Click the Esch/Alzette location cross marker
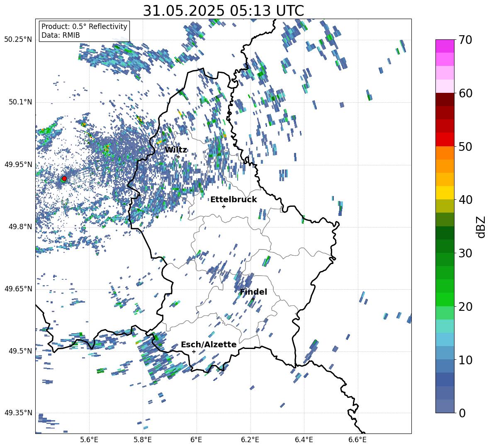Screen dimensions: 491x448 [x=194, y=351]
